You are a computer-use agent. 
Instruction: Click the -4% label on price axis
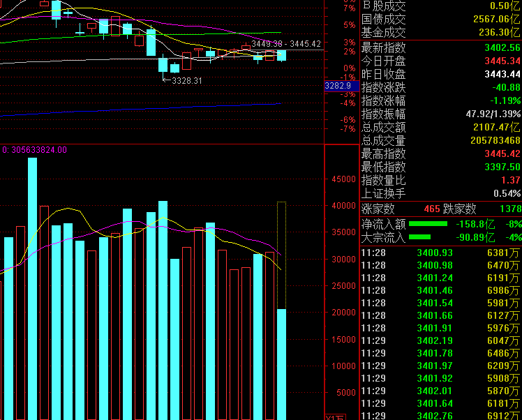click(348, 103)
